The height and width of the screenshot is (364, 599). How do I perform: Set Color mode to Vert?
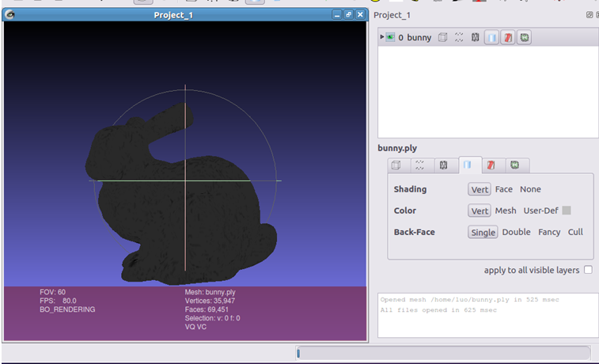(480, 210)
